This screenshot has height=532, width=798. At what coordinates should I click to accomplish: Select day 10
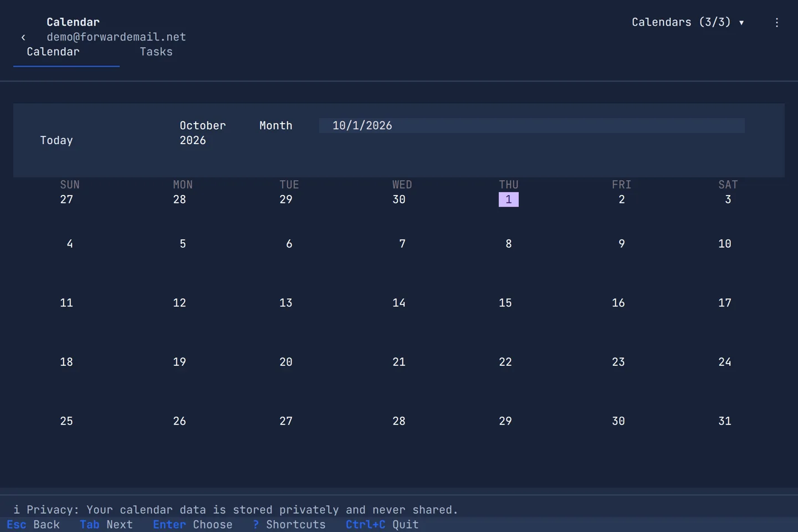click(725, 244)
